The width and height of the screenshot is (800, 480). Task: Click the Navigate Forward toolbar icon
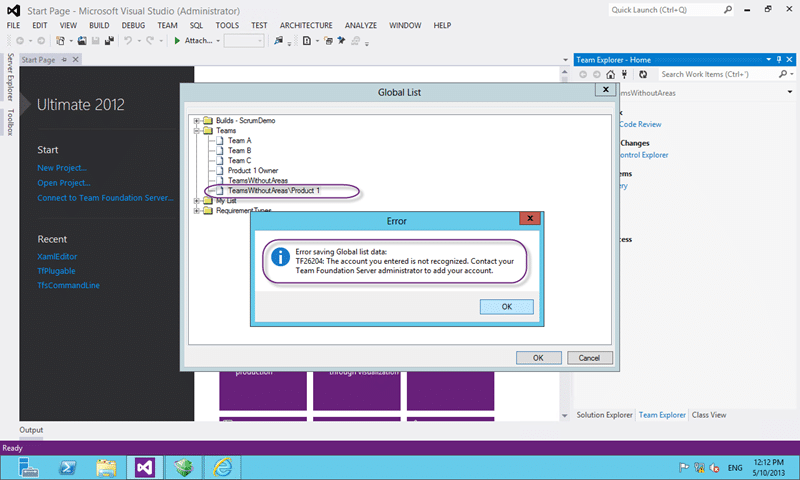pyautogui.click(x=41, y=41)
